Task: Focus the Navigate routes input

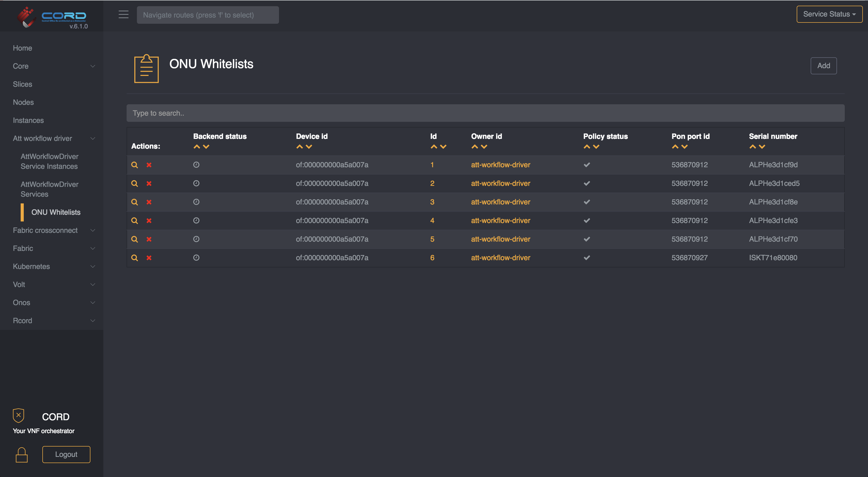Action: [207, 15]
